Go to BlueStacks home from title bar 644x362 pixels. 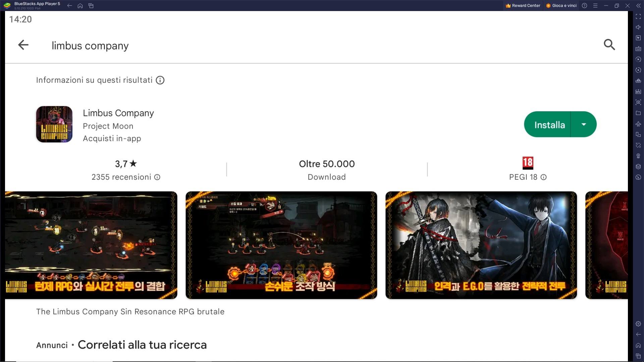click(x=80, y=5)
